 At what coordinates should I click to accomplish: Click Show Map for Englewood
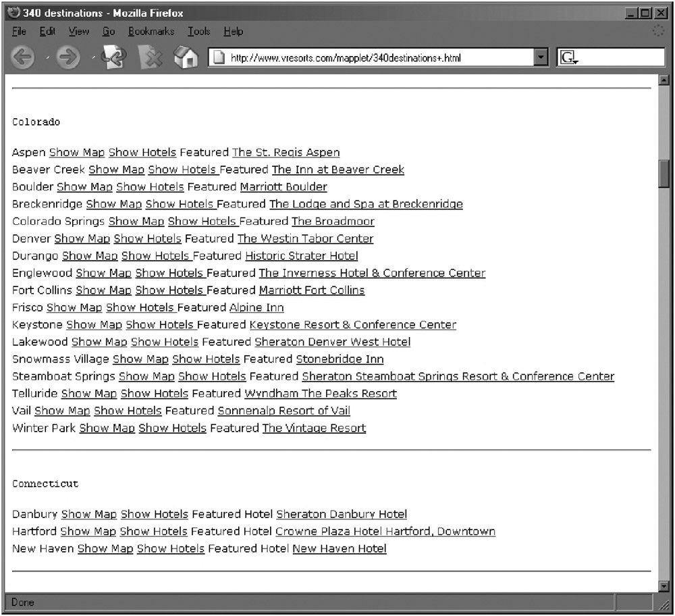[x=104, y=273]
